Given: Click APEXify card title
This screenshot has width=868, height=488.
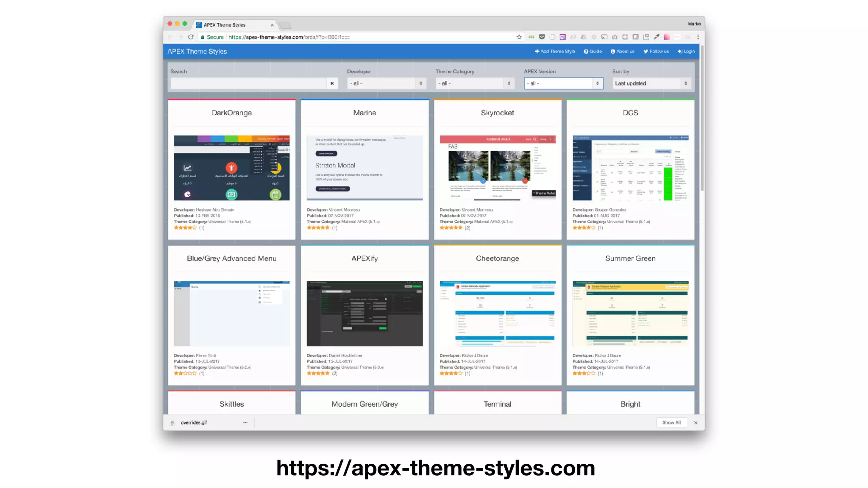Looking at the screenshot, I should [364, 258].
